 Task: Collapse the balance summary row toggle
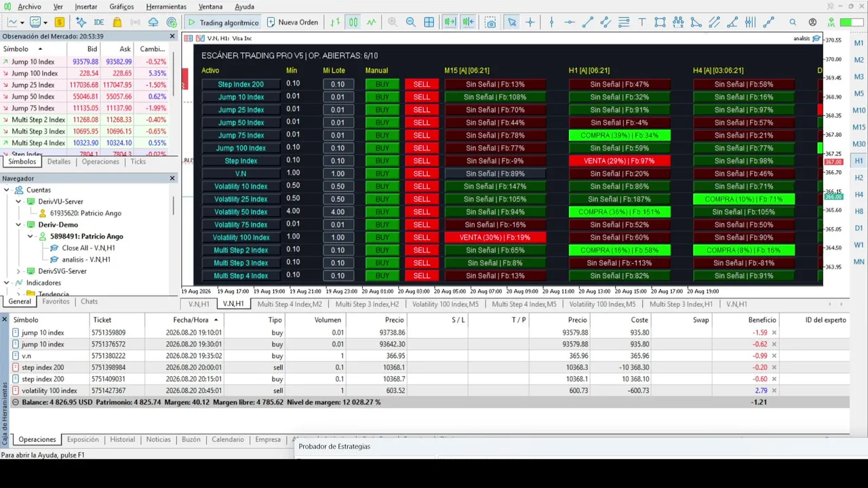[16, 402]
